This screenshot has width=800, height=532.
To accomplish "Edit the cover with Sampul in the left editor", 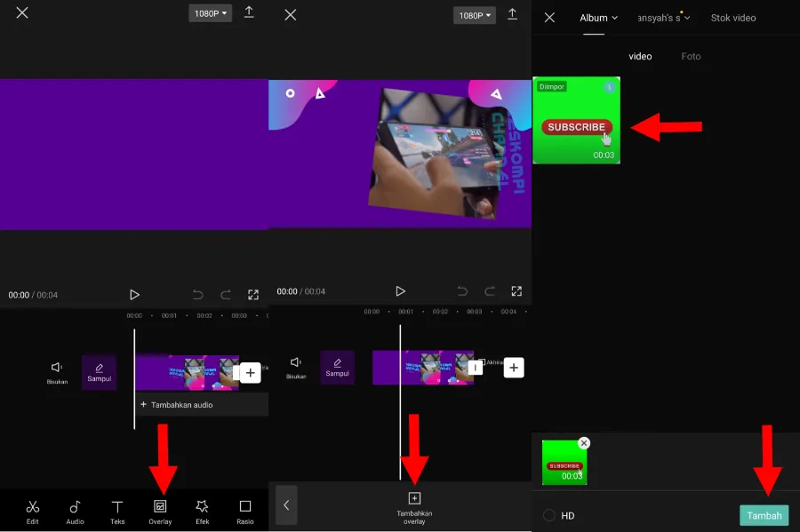I will (x=99, y=372).
